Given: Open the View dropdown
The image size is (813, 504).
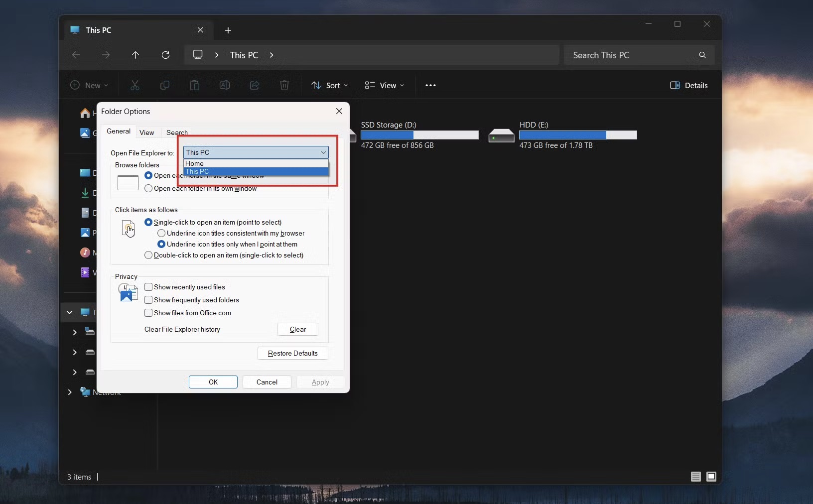Looking at the screenshot, I should 384,85.
